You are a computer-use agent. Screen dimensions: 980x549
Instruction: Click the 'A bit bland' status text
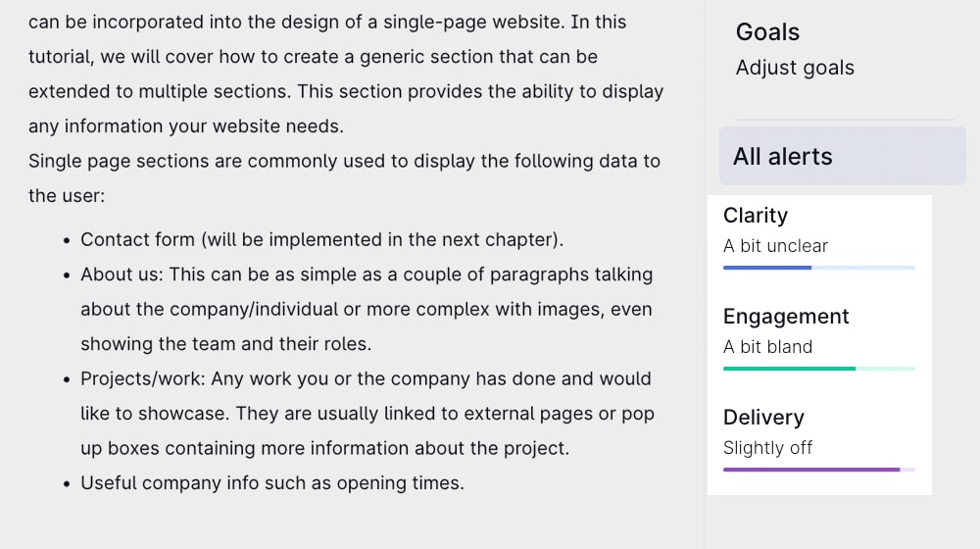click(x=767, y=346)
